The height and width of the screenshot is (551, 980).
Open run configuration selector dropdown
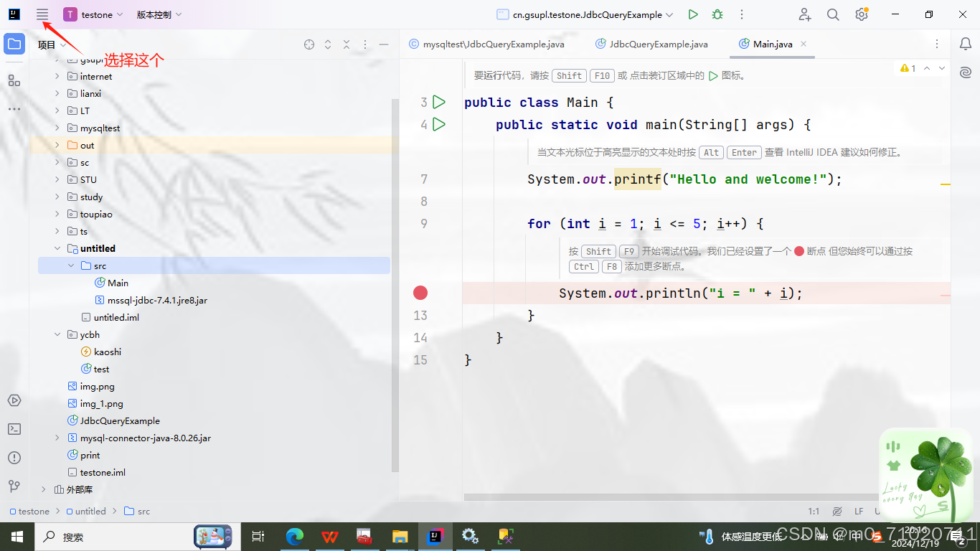point(585,14)
